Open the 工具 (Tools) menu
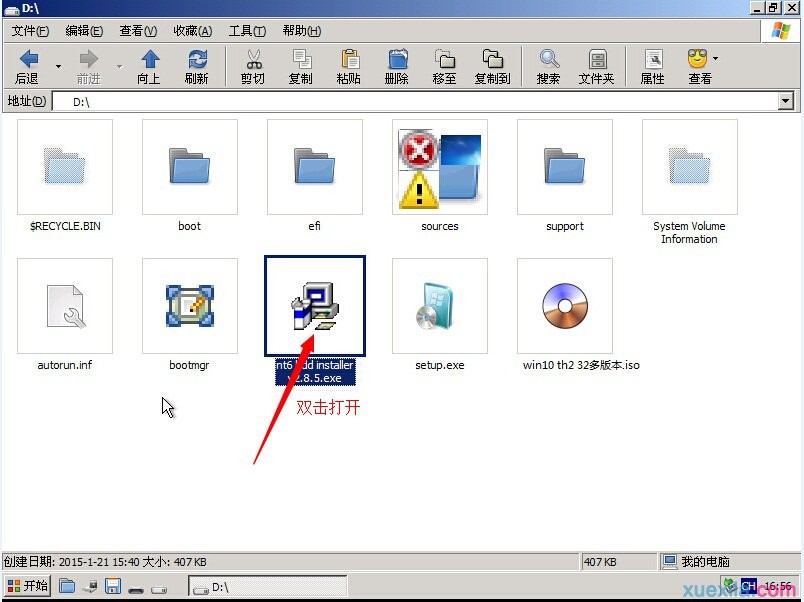This screenshot has height=602, width=804. click(x=246, y=30)
